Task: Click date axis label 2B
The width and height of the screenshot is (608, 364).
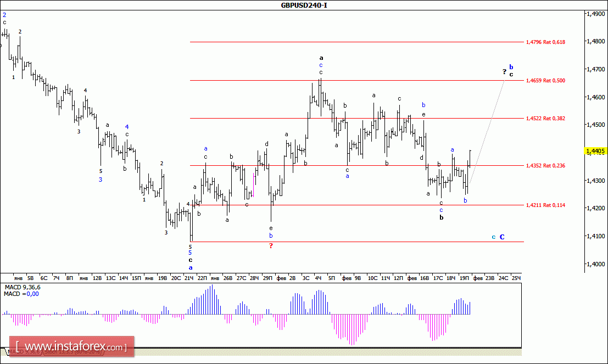Action: click(292, 278)
